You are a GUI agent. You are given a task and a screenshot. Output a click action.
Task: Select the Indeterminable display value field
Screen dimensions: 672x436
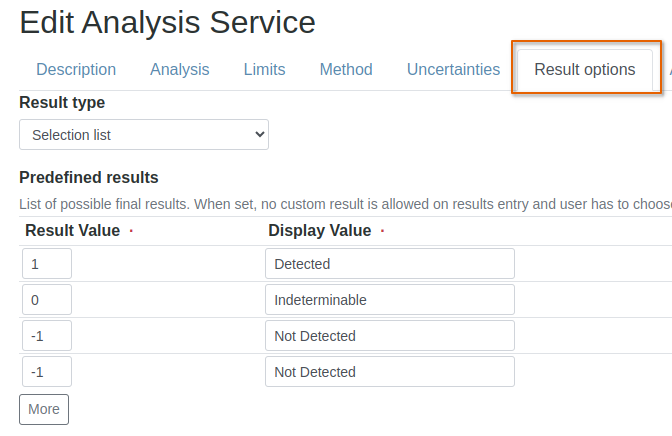[x=389, y=300]
